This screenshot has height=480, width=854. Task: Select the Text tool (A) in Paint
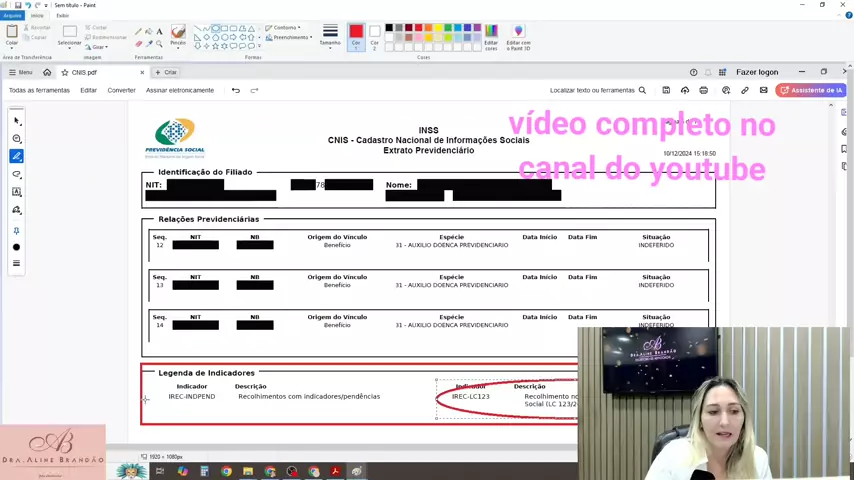[x=159, y=32]
